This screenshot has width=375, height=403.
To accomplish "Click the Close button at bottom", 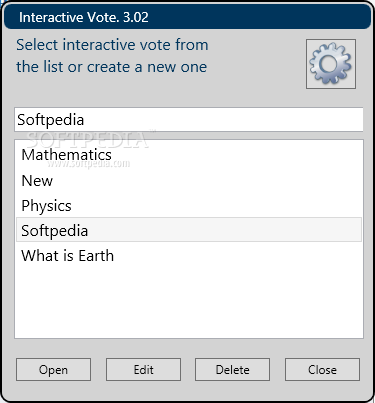I will (322, 369).
